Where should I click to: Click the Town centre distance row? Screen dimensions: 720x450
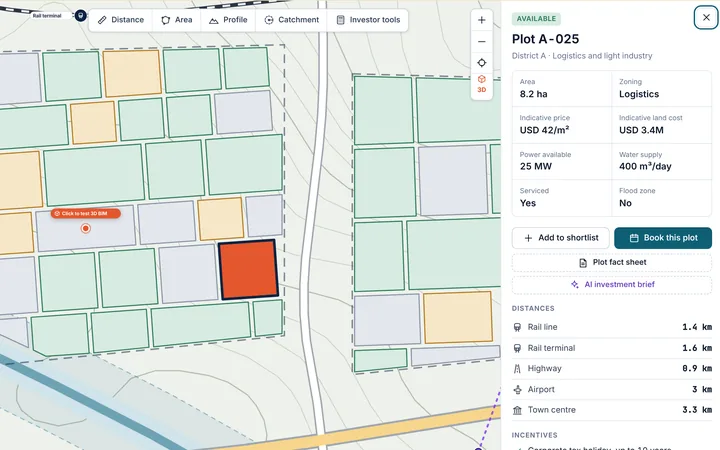tap(612, 410)
